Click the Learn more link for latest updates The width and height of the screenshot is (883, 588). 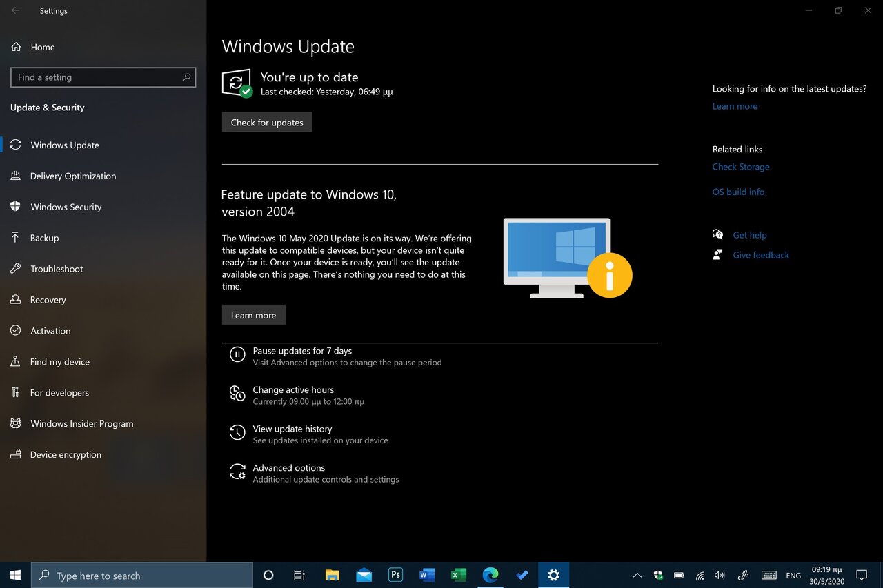pos(735,106)
